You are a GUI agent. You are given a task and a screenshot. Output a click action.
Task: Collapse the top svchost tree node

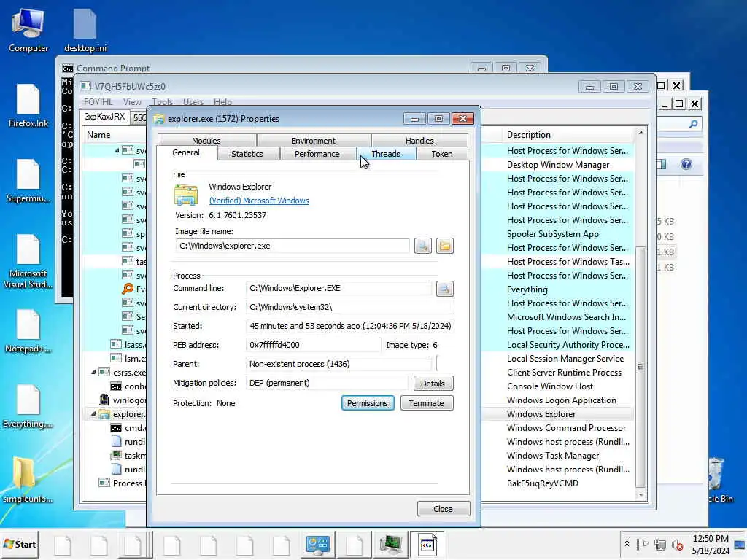[117, 150]
